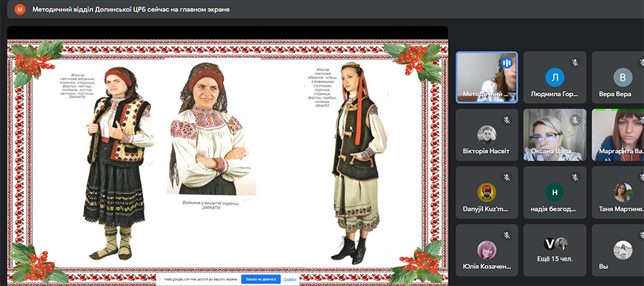The width and height of the screenshot is (644, 286).
Task: Click the name label Вікторія Насвіт
Action: 487,152
